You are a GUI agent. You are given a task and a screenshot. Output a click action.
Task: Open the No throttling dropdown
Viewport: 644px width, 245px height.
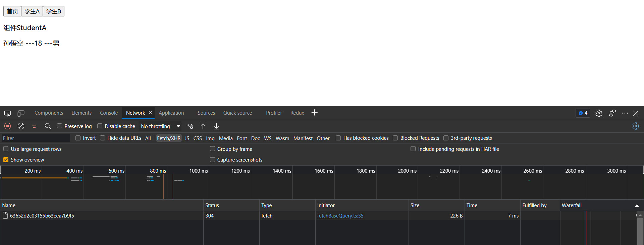click(160, 126)
